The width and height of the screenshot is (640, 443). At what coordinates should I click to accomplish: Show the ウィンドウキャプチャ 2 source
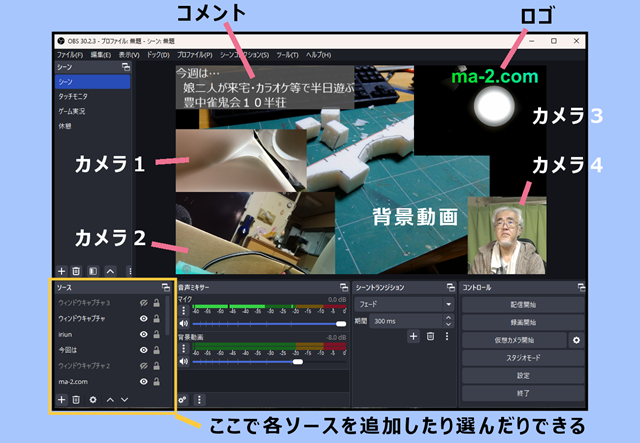click(x=144, y=366)
